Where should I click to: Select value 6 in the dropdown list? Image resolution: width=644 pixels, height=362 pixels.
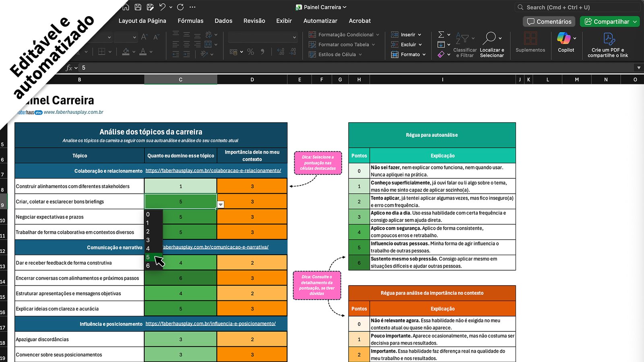[148, 266]
